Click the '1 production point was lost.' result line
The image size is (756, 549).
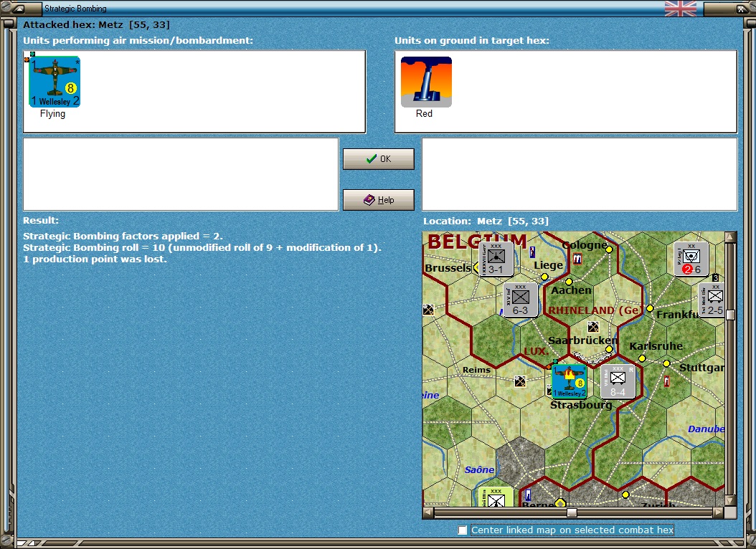tap(95, 259)
